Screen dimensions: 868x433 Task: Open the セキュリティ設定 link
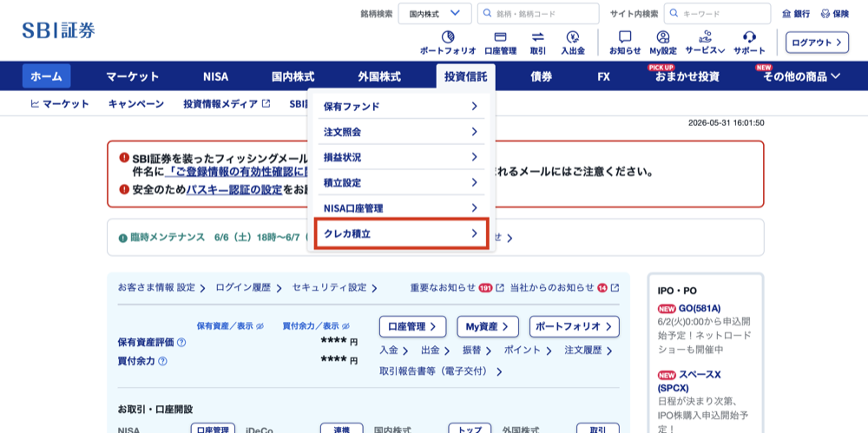[x=334, y=288]
